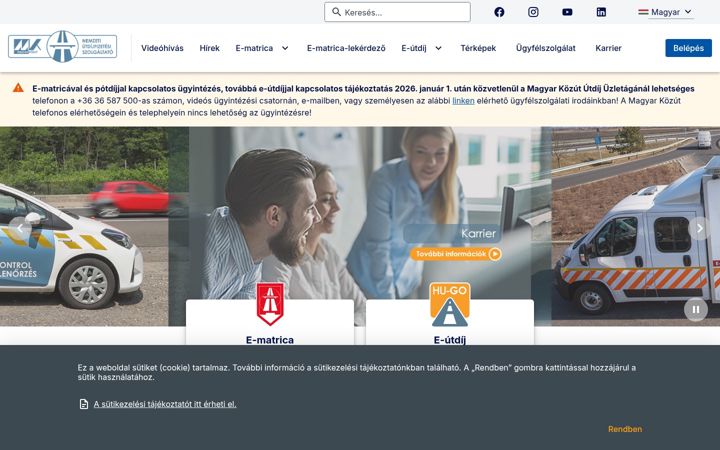Click the E-matrica menu label
This screenshot has width=720, height=450.
[x=254, y=48]
